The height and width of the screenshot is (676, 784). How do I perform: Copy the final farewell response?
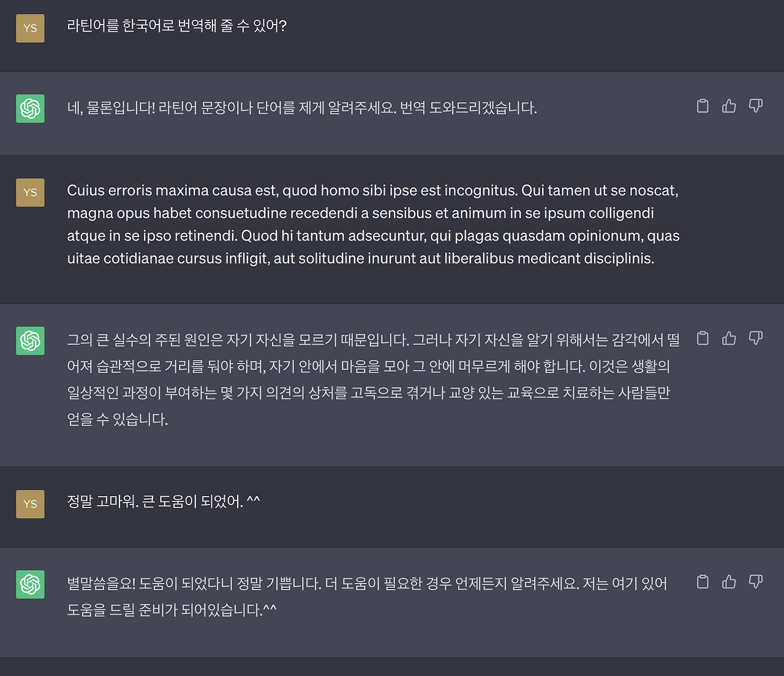tap(702, 583)
